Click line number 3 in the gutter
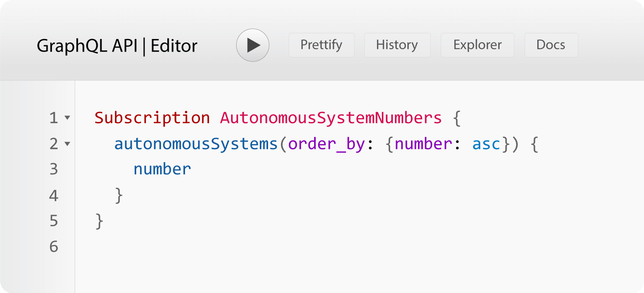Image resolution: width=644 pixels, height=293 pixels. click(x=54, y=169)
